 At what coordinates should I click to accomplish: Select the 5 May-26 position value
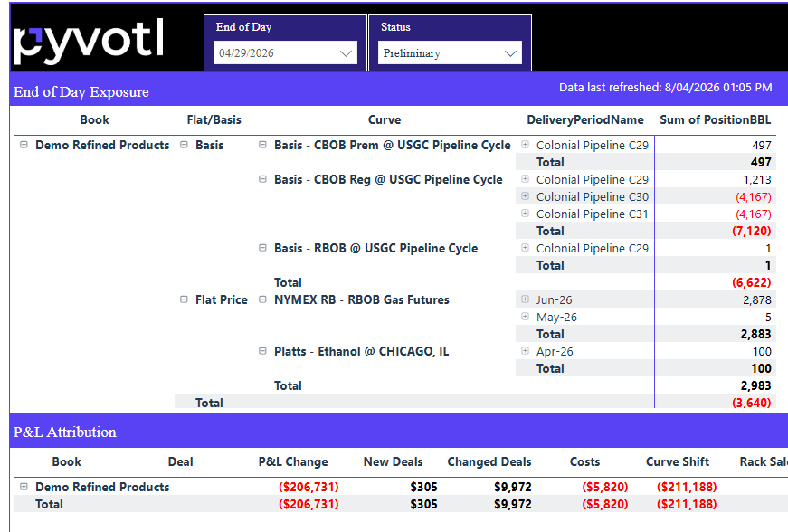pyautogui.click(x=768, y=317)
